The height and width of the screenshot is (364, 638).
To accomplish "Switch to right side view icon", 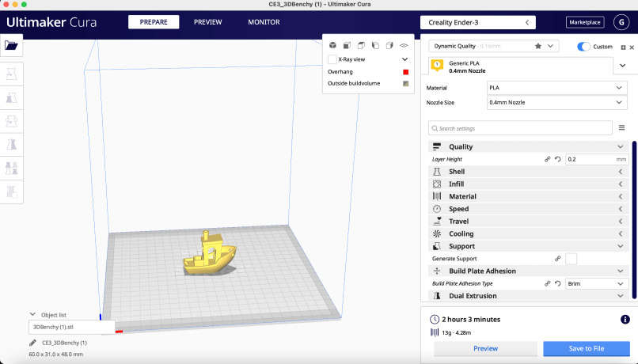I will pyautogui.click(x=389, y=45).
